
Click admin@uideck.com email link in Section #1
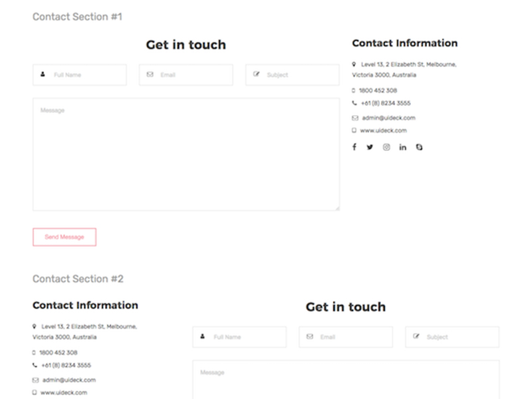click(388, 118)
